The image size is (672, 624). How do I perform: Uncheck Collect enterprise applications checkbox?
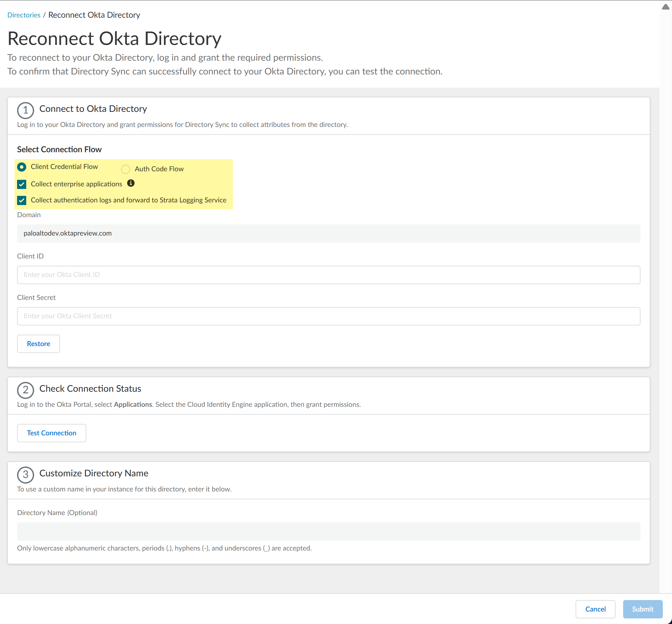(x=22, y=184)
